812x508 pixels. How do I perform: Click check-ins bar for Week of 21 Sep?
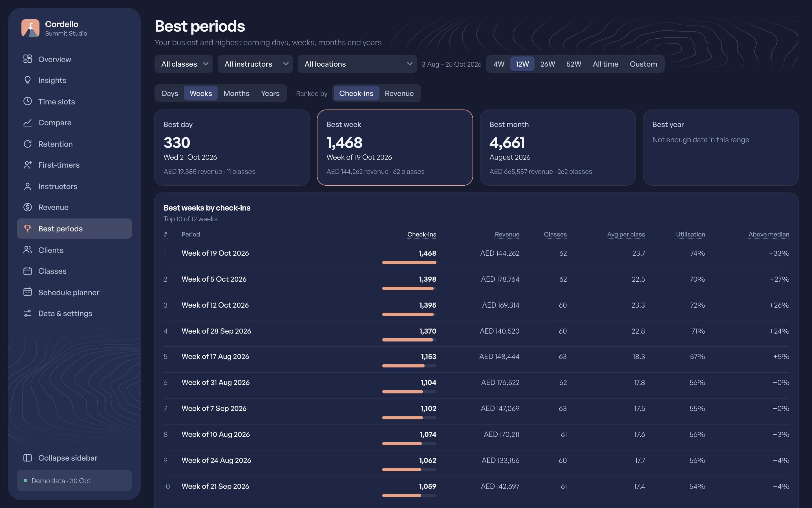pyautogui.click(x=409, y=496)
